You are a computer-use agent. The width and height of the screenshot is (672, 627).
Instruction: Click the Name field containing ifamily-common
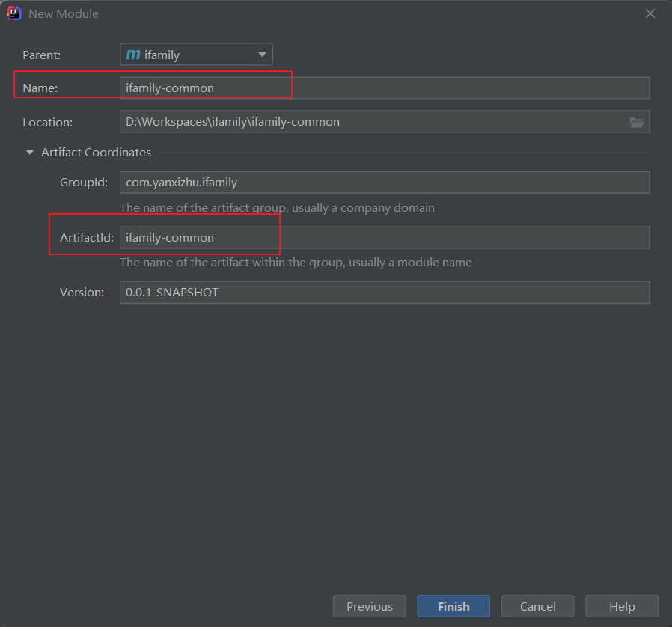384,88
